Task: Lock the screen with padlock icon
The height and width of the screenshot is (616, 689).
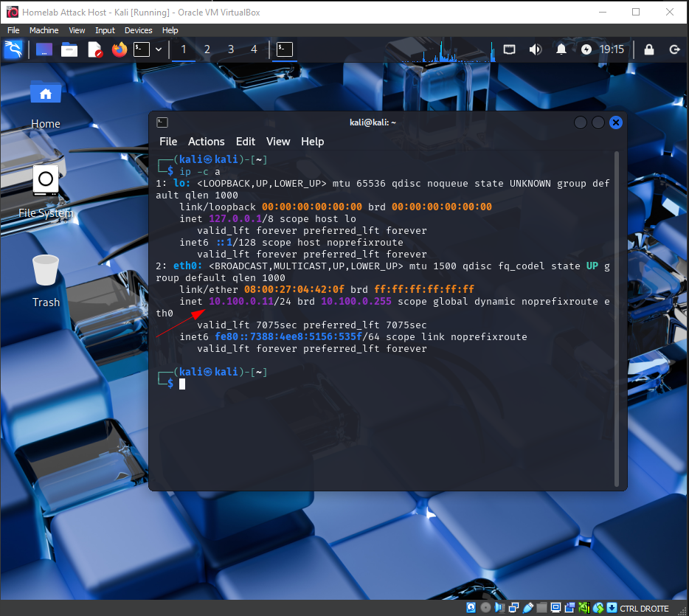Action: (x=649, y=49)
